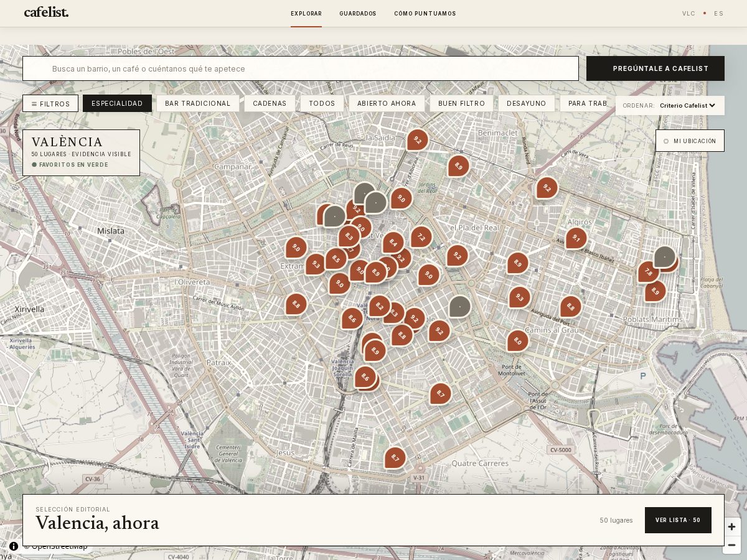
Task: Select the 8.5 score map marker
Action: coord(336,259)
